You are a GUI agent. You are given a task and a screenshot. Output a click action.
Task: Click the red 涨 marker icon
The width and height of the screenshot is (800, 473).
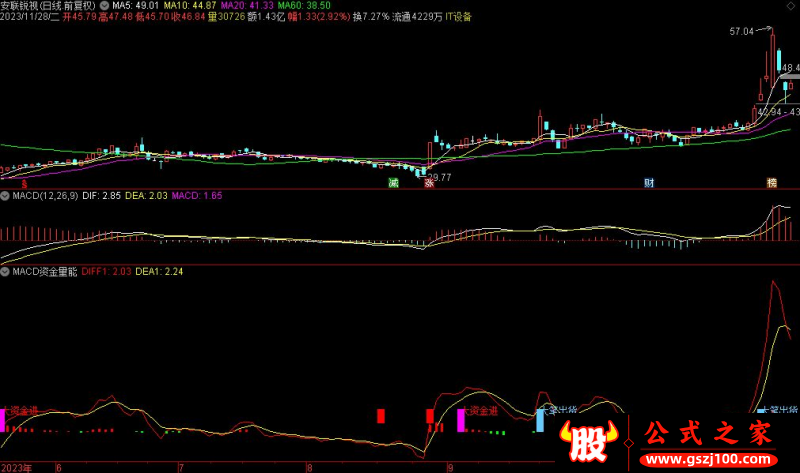coord(429,183)
